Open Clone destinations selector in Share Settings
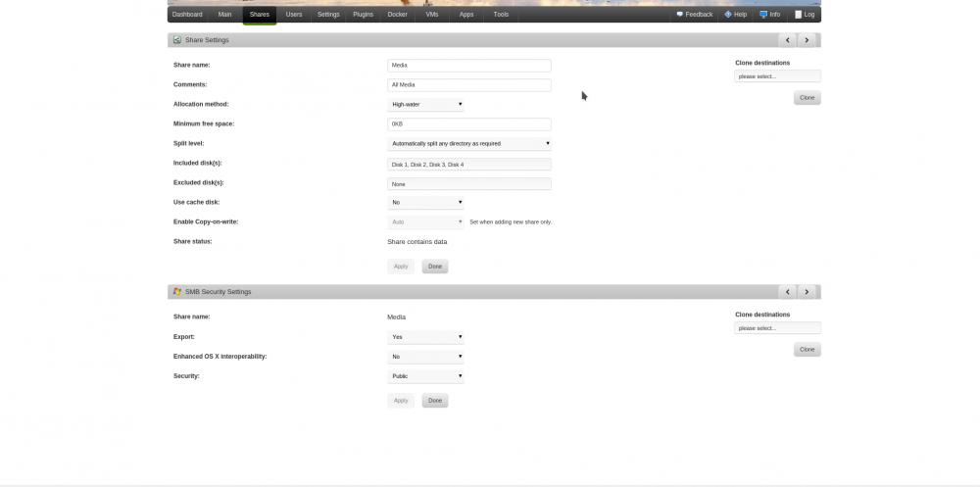Viewport: 980px width, 487px height. pos(777,76)
